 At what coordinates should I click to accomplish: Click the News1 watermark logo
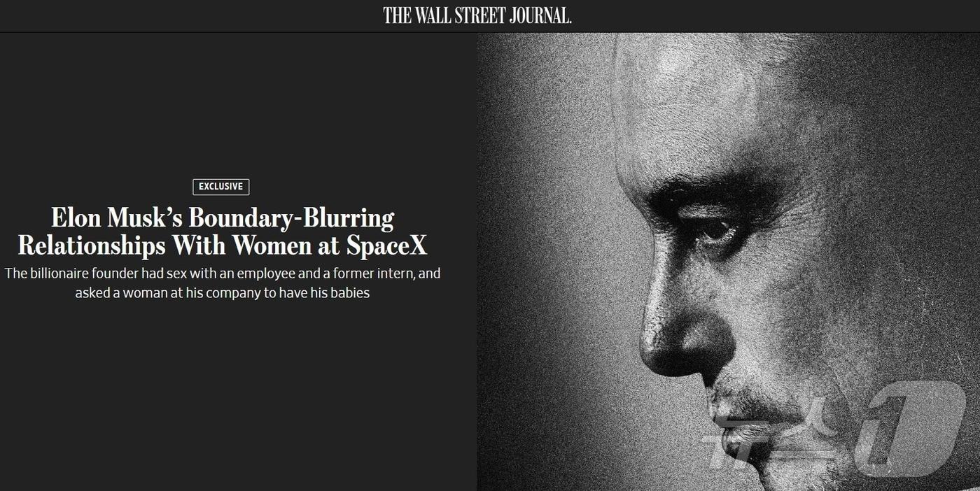[834, 432]
